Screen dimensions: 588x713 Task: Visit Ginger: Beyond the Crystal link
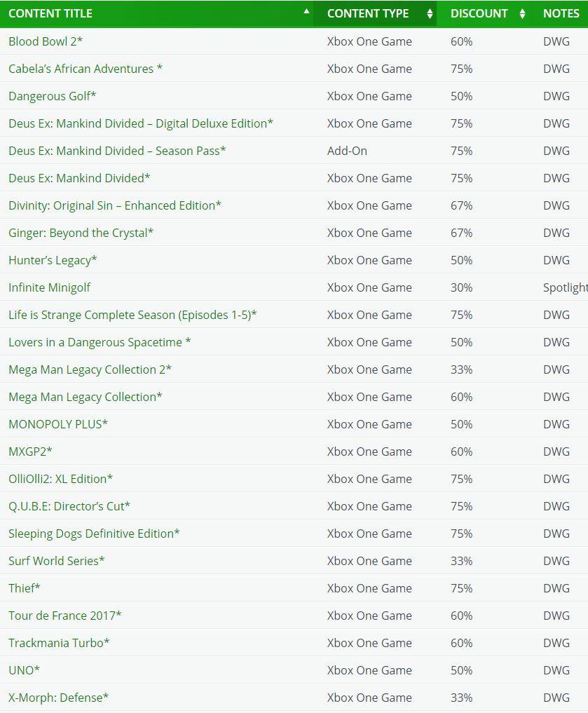(81, 233)
